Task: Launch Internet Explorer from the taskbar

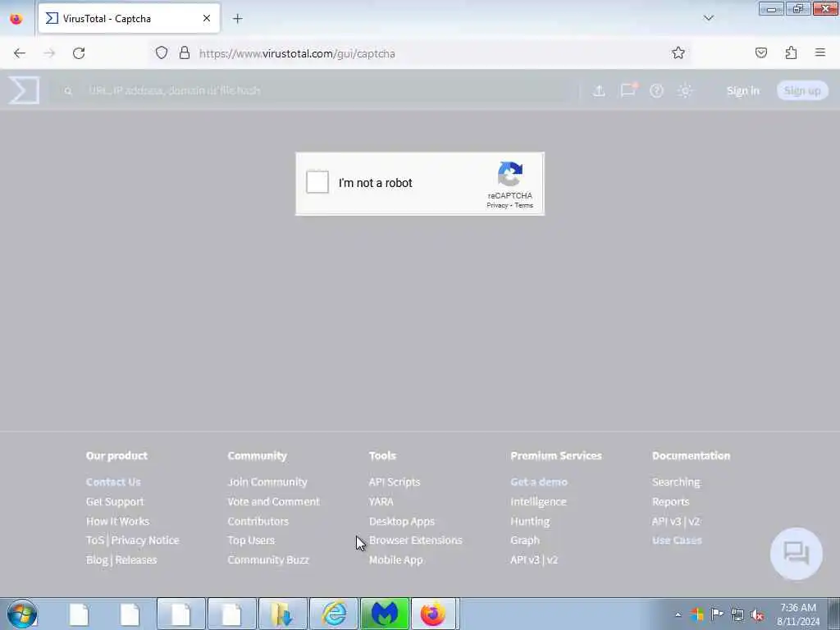Action: 334,614
